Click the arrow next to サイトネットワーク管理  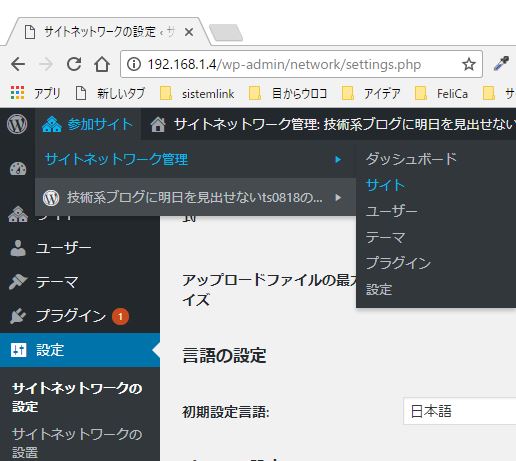(338, 159)
